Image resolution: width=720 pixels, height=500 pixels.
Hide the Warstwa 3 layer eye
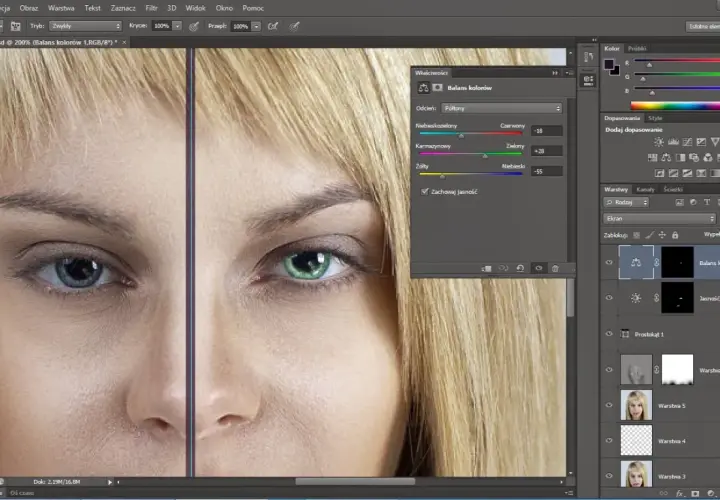[x=609, y=476]
